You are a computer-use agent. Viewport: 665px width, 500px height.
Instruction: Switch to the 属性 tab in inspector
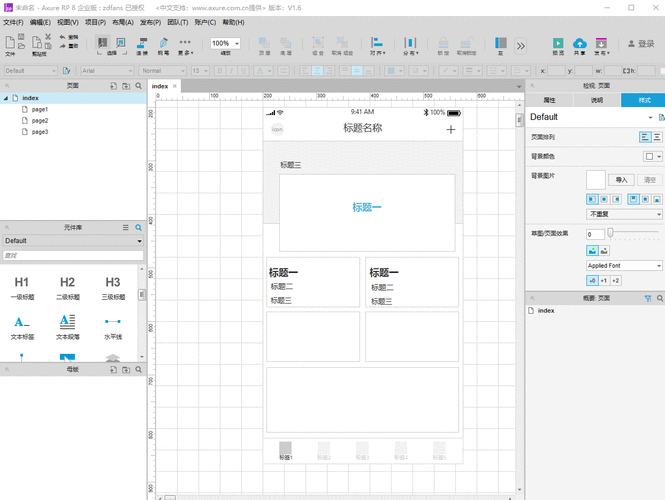[x=549, y=100]
